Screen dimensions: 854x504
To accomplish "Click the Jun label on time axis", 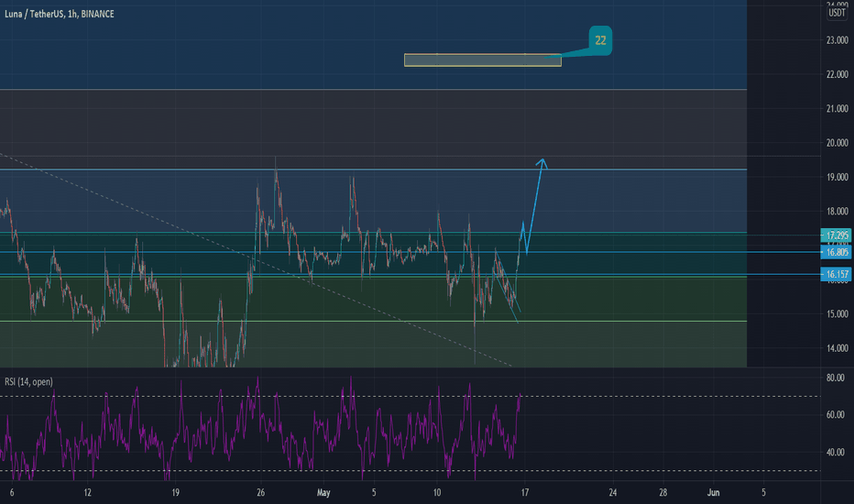I will [x=713, y=493].
